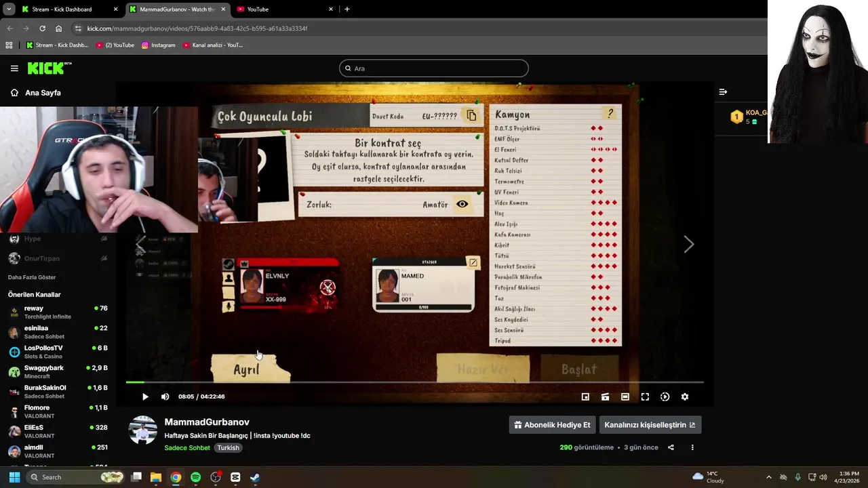This screenshot has height=488, width=868.
Task: Click the KICK logo
Action: [x=50, y=68]
